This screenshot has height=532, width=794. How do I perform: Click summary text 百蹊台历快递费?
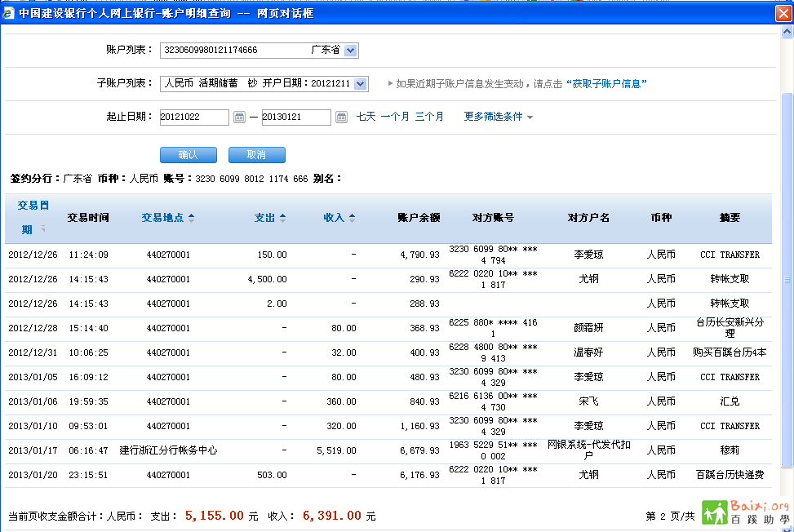(x=730, y=475)
